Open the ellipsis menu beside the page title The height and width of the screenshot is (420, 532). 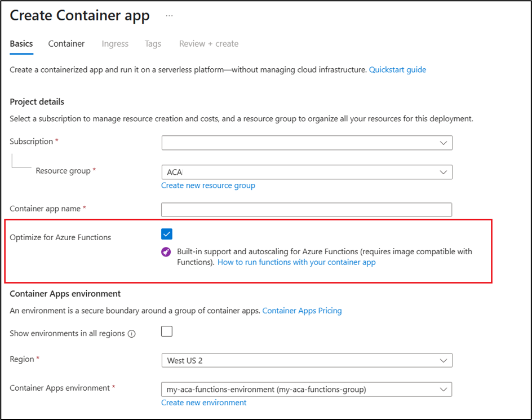(x=169, y=15)
